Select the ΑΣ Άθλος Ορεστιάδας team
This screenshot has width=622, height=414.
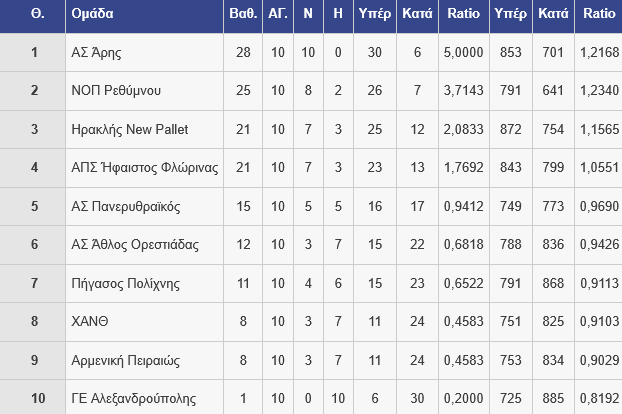pyautogui.click(x=136, y=245)
